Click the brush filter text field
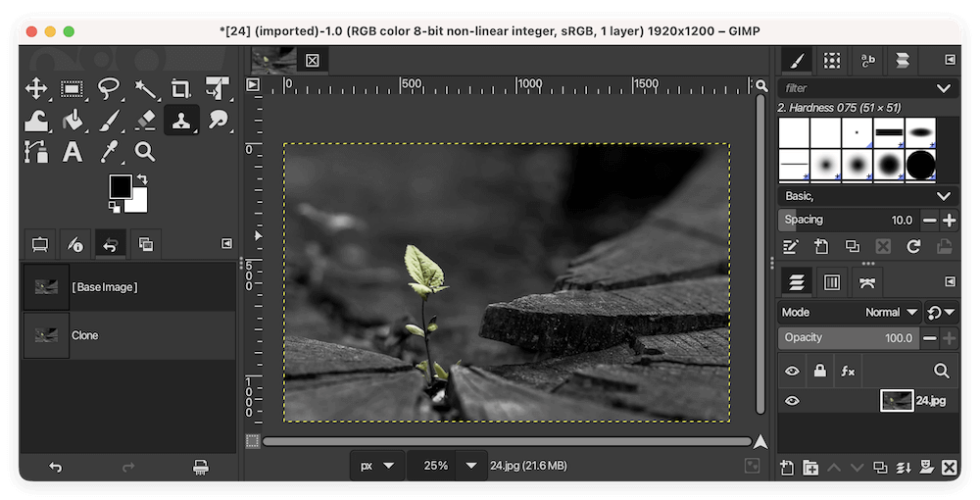The height and width of the screenshot is (500, 980). click(x=855, y=88)
